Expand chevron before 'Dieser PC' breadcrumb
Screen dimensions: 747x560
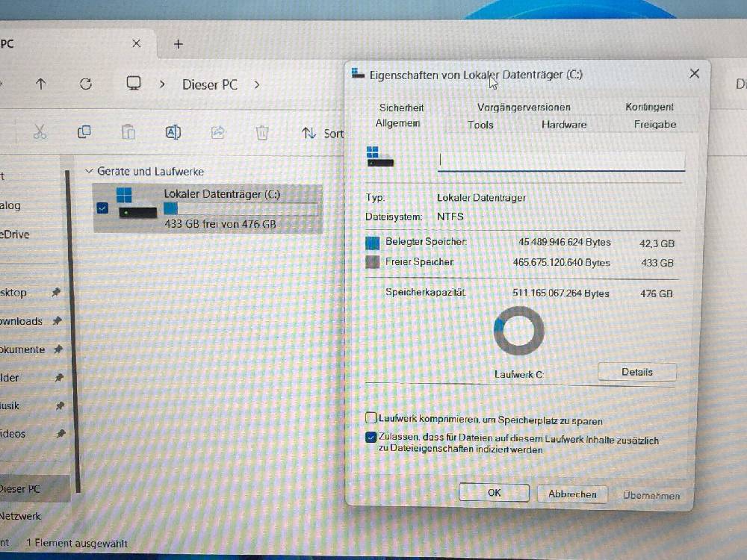click(x=162, y=84)
